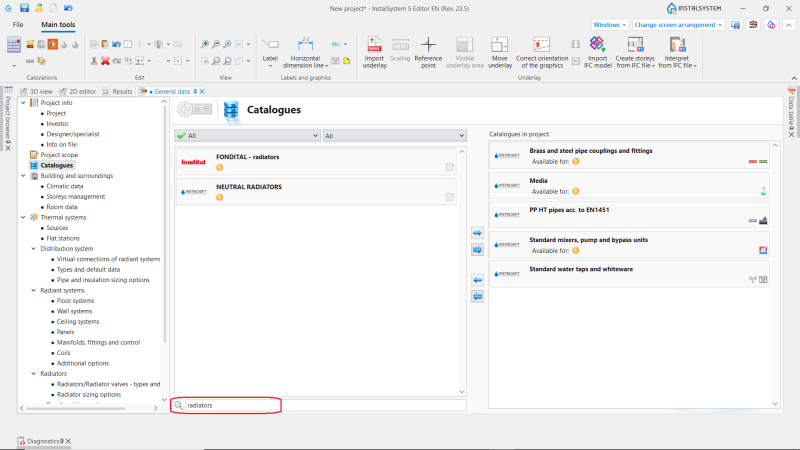The width and height of the screenshot is (800, 450).
Task: Click the yellow note icon in Labels group
Action: [347, 61]
